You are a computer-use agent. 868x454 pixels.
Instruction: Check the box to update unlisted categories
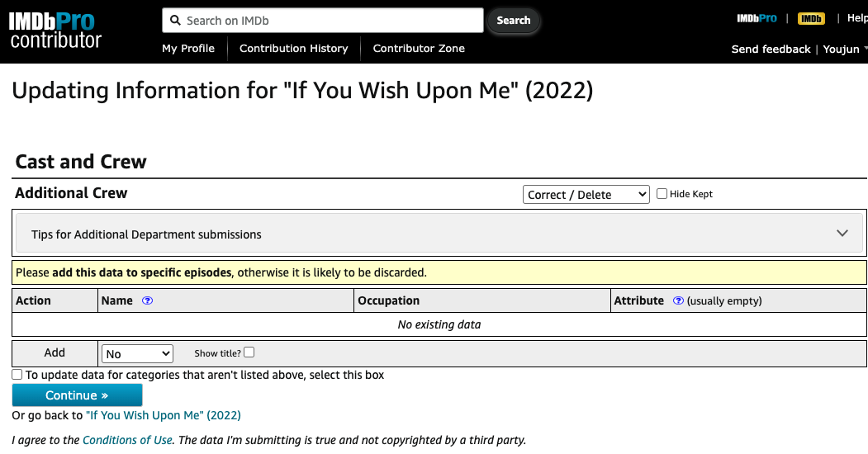(17, 375)
